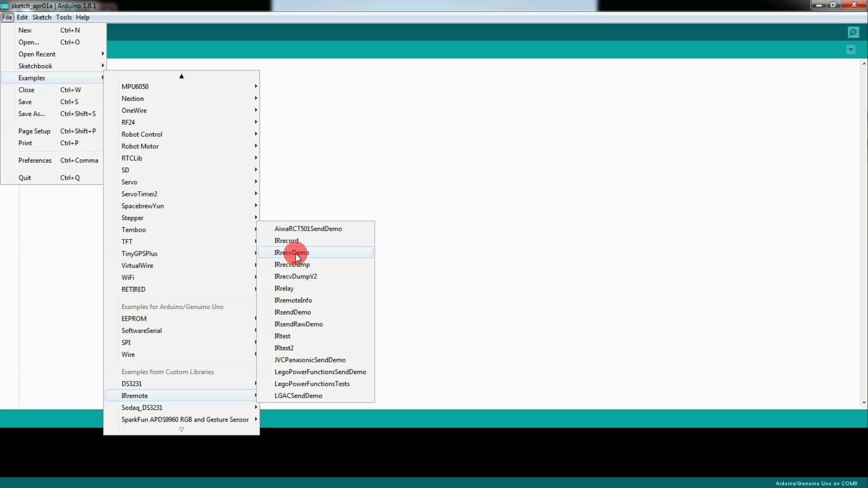Expand the Servo examples submenu
The width and height of the screenshot is (868, 488).
point(129,182)
